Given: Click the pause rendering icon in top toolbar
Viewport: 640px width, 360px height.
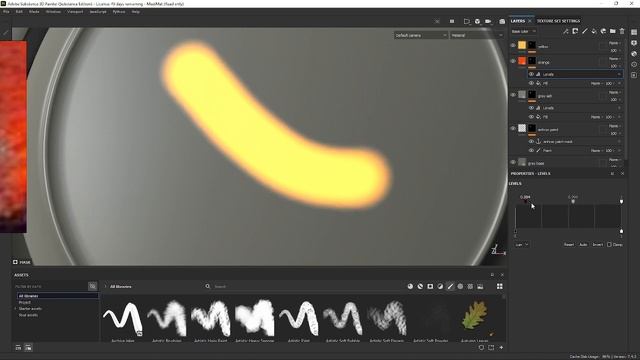Looking at the screenshot, I should coord(452,21).
